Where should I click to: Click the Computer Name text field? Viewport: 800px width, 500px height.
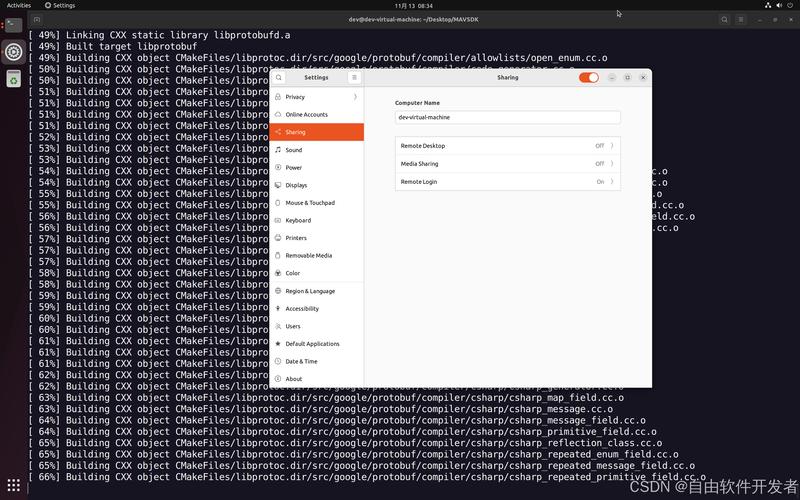click(x=507, y=117)
